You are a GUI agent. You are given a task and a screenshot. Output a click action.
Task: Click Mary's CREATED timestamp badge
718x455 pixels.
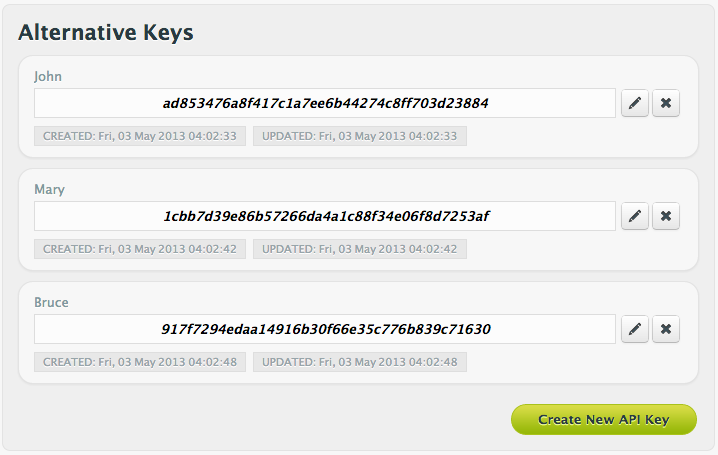(139, 249)
